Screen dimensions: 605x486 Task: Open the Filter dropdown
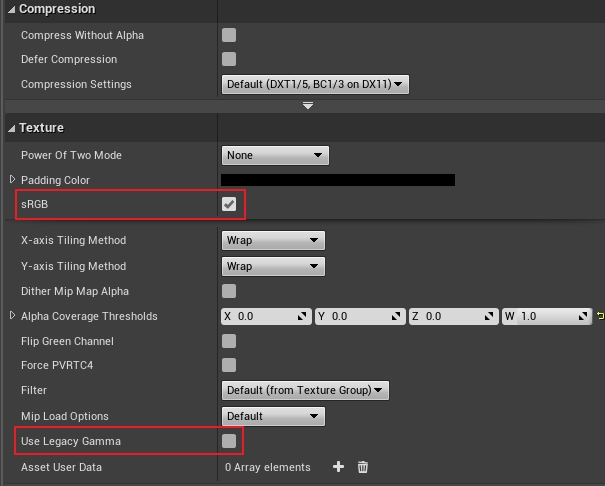click(305, 390)
